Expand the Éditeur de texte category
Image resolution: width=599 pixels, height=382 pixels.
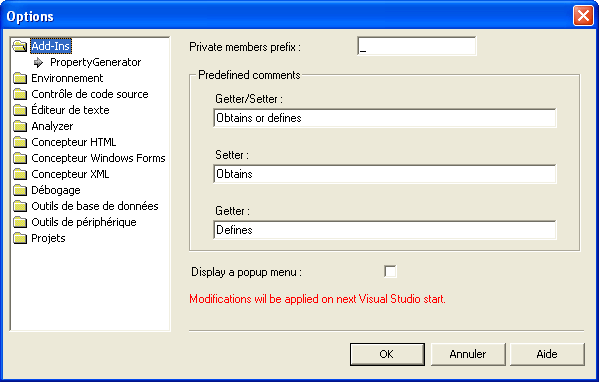point(70,110)
